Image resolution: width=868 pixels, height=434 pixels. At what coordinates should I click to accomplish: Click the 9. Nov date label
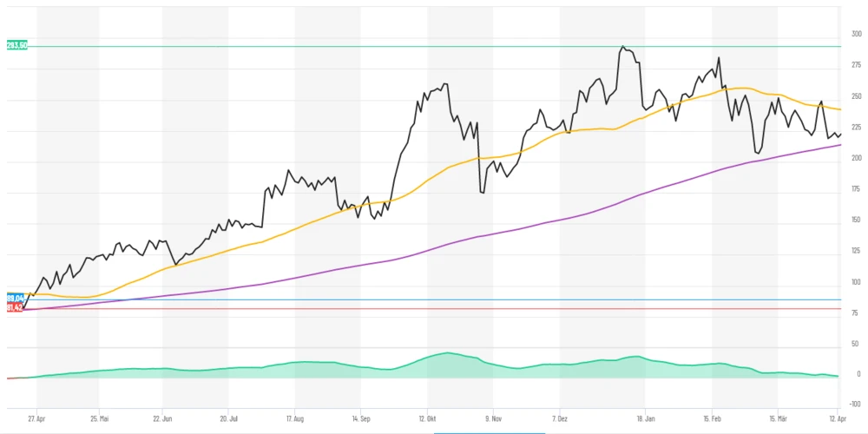(493, 418)
